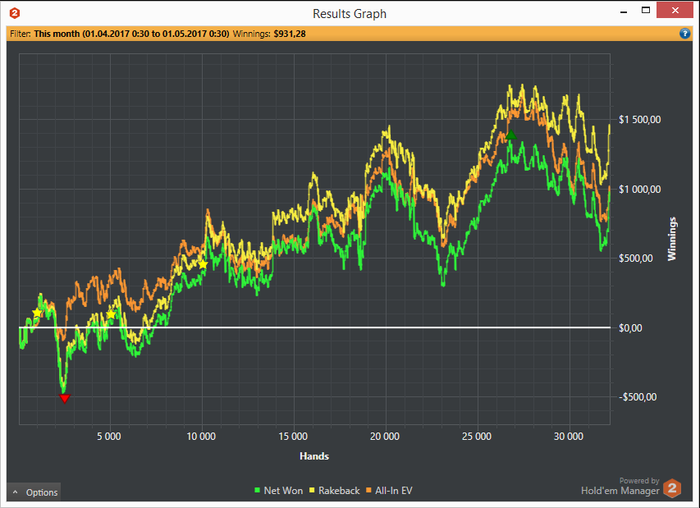The height and width of the screenshot is (508, 700).
Task: Click the This month date range filter text
Action: (131, 34)
